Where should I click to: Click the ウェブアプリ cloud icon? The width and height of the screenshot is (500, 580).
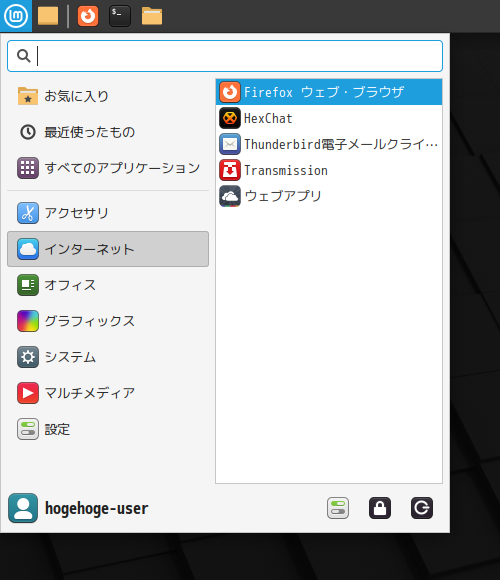point(230,196)
